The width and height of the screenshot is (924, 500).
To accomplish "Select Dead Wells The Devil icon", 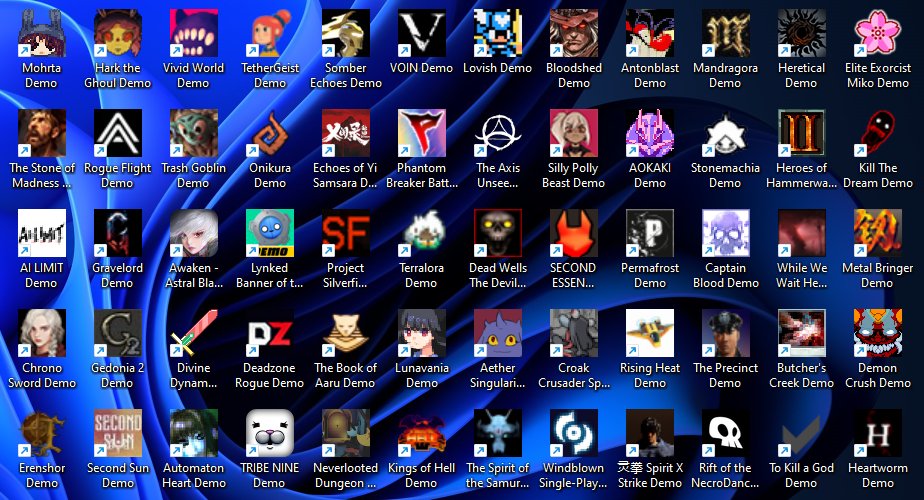I will pyautogui.click(x=498, y=233).
